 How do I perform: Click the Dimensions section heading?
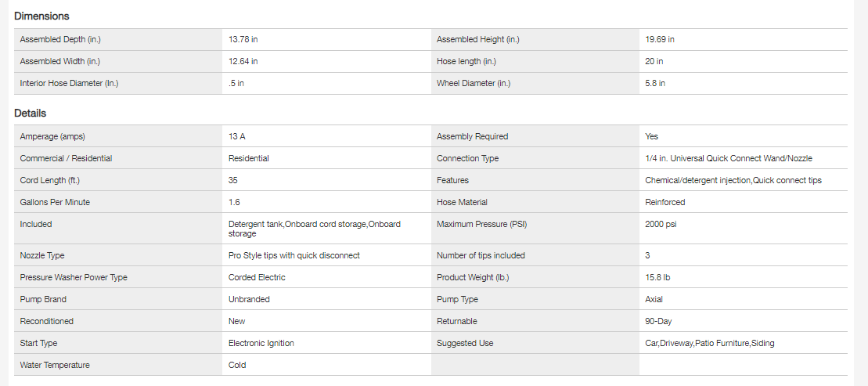coord(41,16)
